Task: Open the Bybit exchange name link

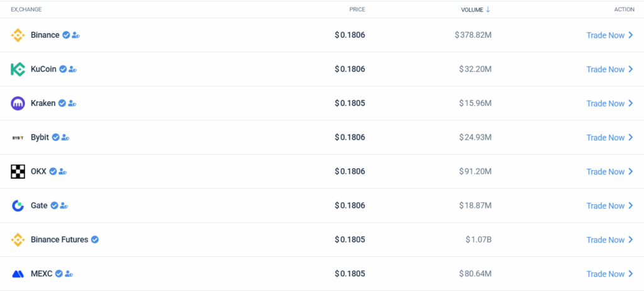Action: pyautogui.click(x=40, y=137)
